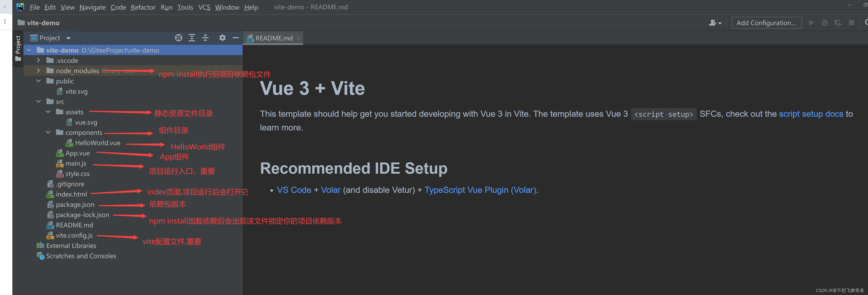Click the package.json file icon
The width and height of the screenshot is (868, 295).
[x=50, y=205]
